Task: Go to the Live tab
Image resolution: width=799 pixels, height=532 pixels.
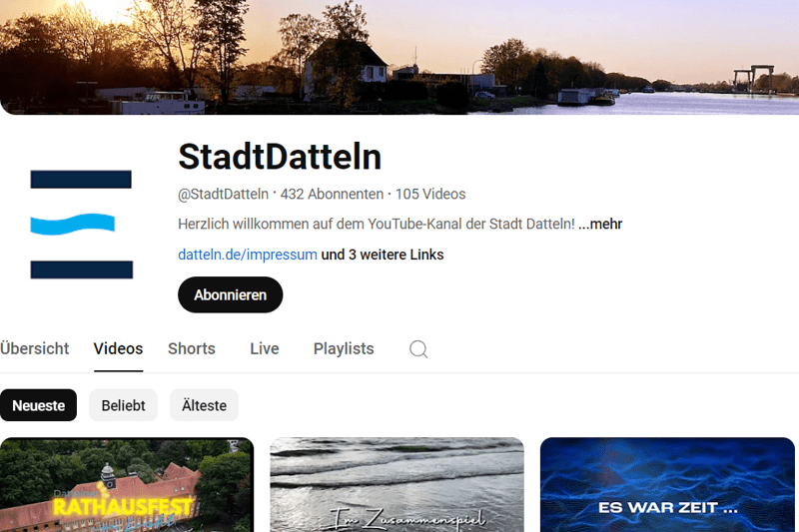Action: pos(265,348)
